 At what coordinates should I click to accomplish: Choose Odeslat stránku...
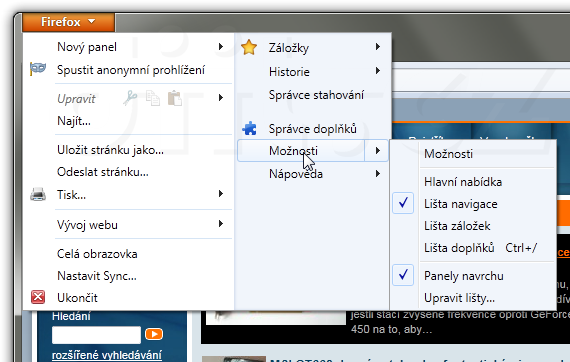pos(103,172)
